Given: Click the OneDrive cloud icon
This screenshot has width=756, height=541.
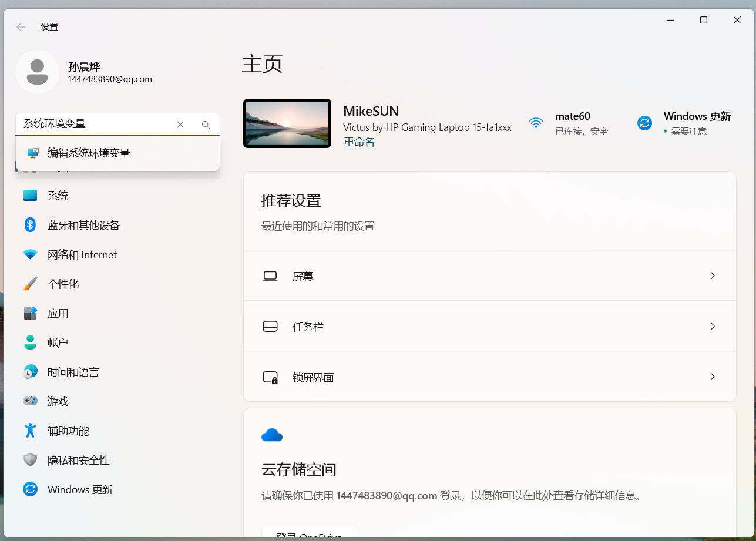Looking at the screenshot, I should click(x=272, y=435).
